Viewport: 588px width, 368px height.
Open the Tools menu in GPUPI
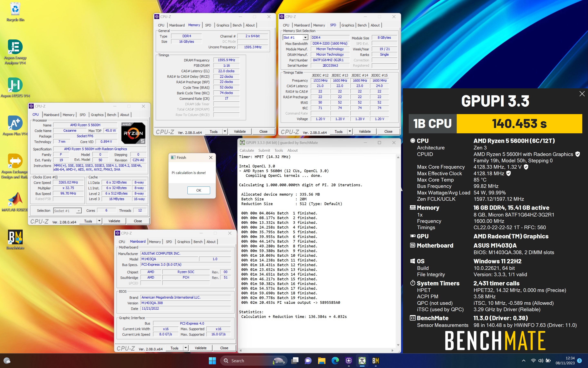point(279,150)
